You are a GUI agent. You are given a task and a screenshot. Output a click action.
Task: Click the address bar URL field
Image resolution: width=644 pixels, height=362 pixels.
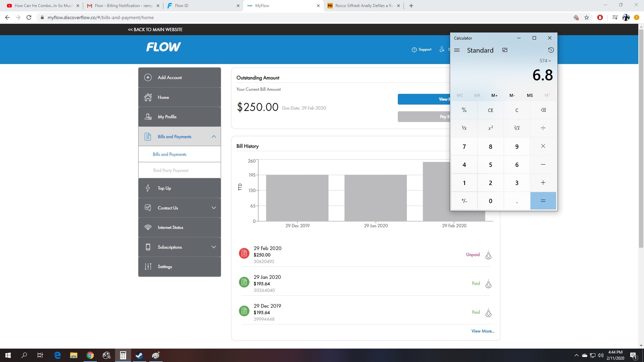[x=302, y=17]
